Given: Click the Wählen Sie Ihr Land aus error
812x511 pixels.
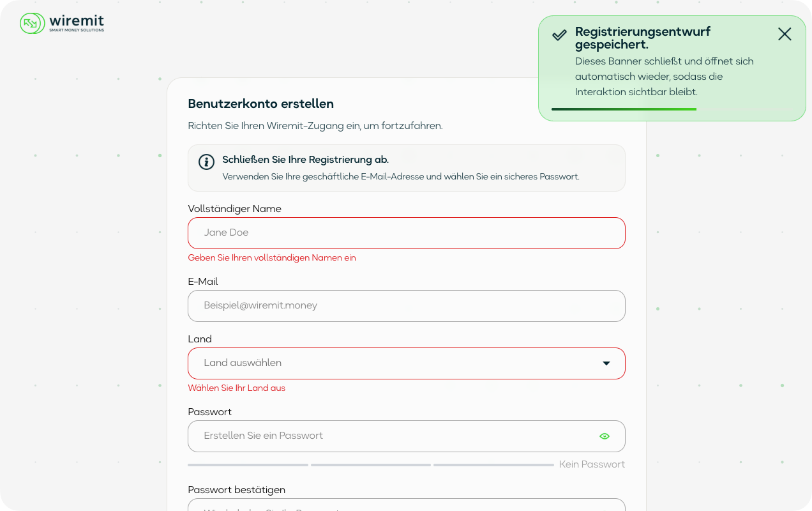Looking at the screenshot, I should (x=237, y=388).
